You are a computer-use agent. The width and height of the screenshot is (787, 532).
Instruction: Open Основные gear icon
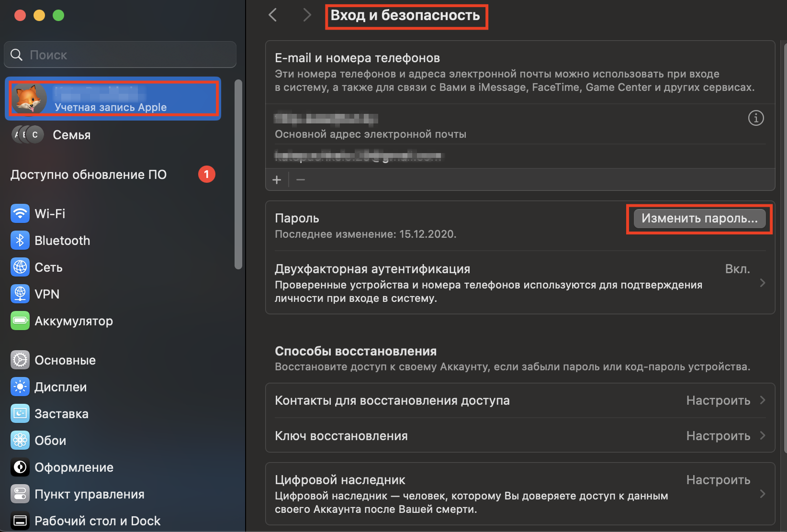tap(20, 360)
